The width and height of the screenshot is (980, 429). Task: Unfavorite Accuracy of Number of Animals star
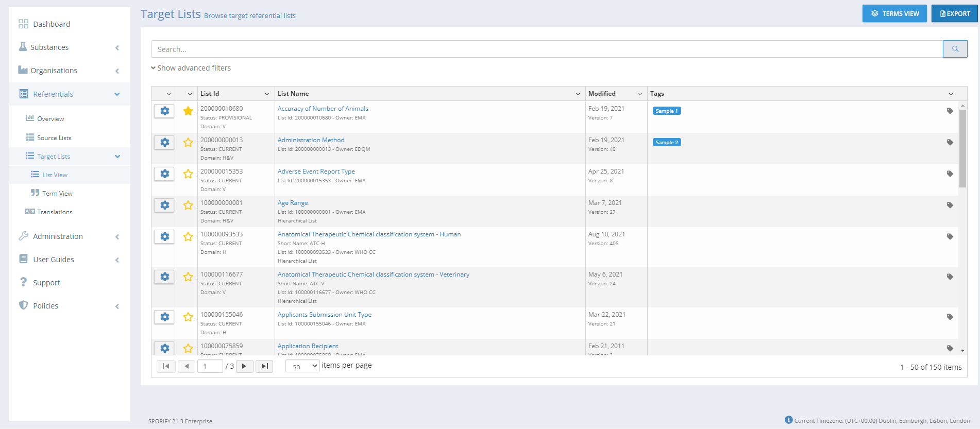point(188,111)
